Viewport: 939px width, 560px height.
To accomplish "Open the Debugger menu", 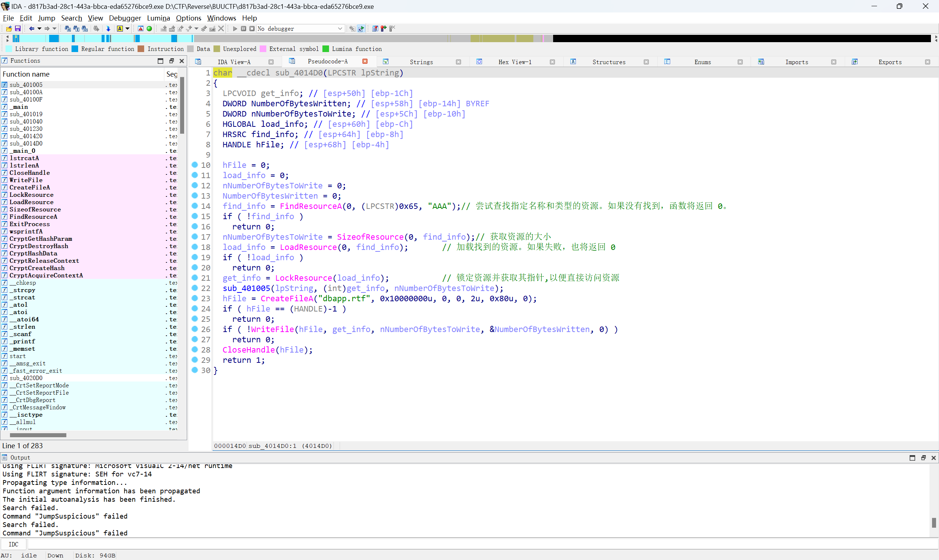I will tap(125, 18).
